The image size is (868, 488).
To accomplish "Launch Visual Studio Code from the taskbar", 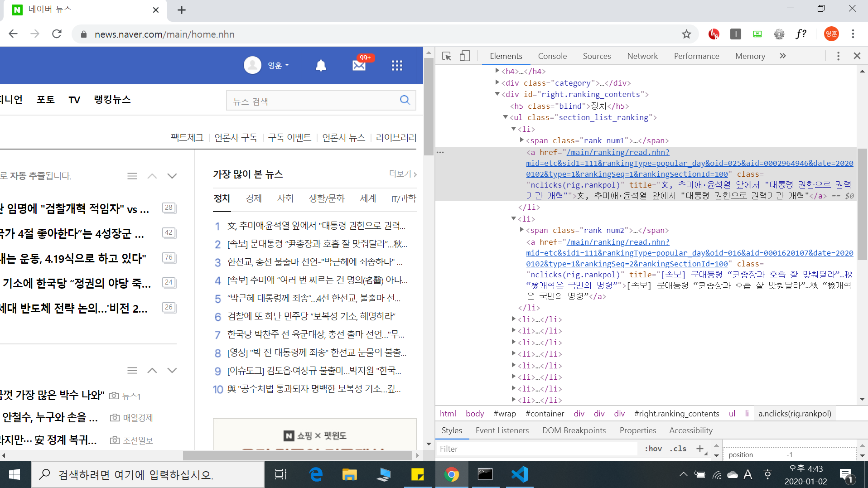I will [x=520, y=474].
